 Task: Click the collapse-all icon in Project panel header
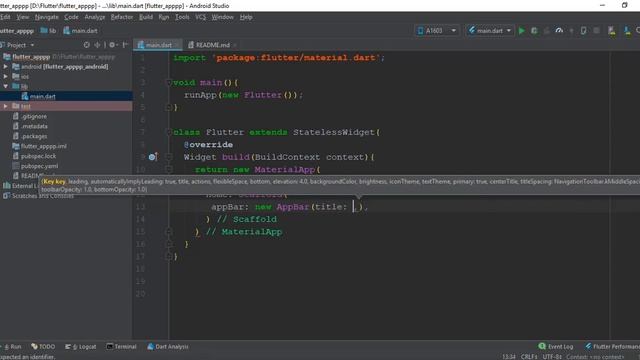coord(97,45)
